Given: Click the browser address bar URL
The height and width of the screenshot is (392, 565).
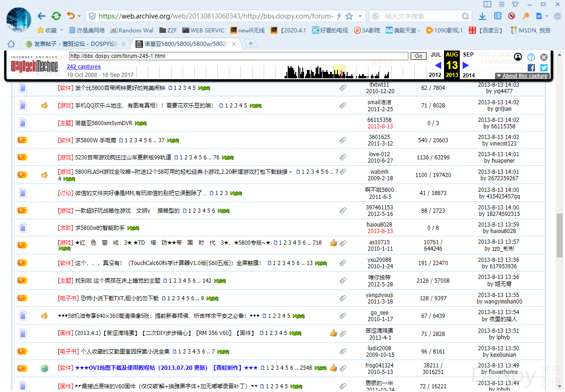Looking at the screenshot, I should coord(216,16).
